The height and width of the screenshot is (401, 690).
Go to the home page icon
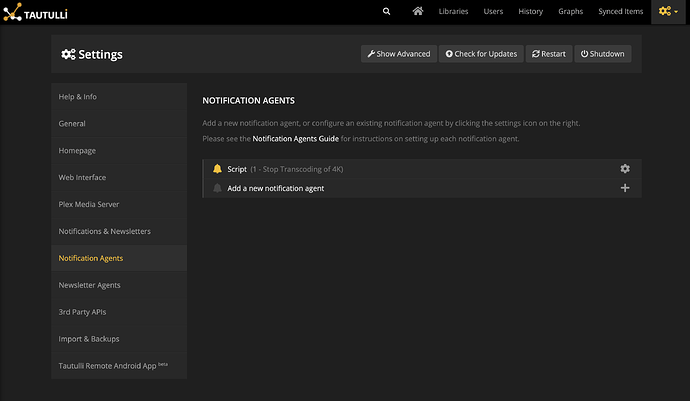pos(418,11)
